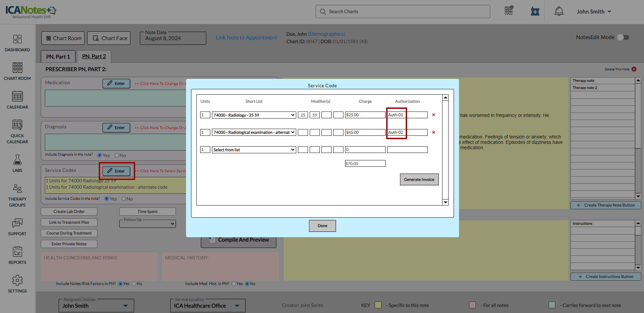
Task: Toggle NotesEdit Mode switch
Action: (x=623, y=37)
